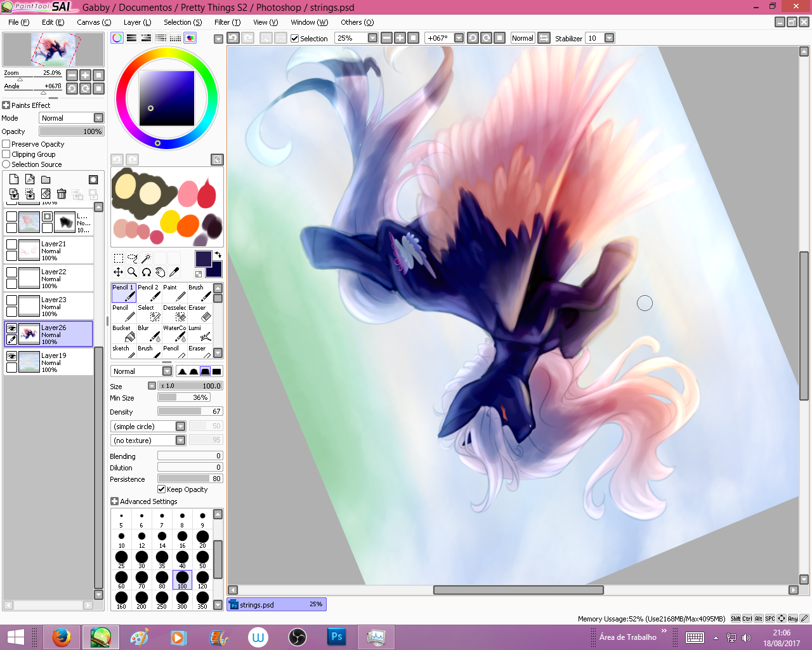This screenshot has width=812, height=650.
Task: Select the size 100 brush preset
Action: [182, 579]
